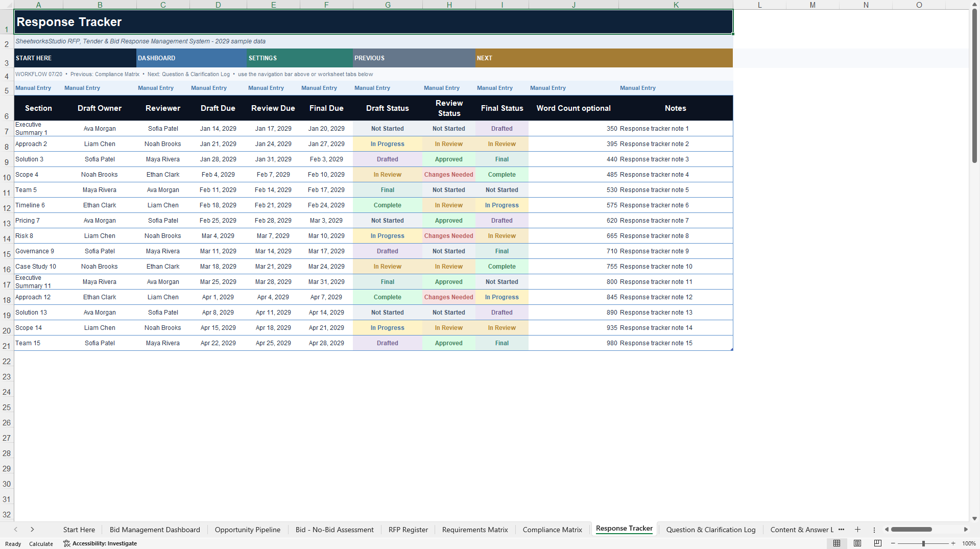Viewport: 980px width, 549px height.
Task: Select Mar 3, 2029 final due cell
Action: click(x=326, y=221)
